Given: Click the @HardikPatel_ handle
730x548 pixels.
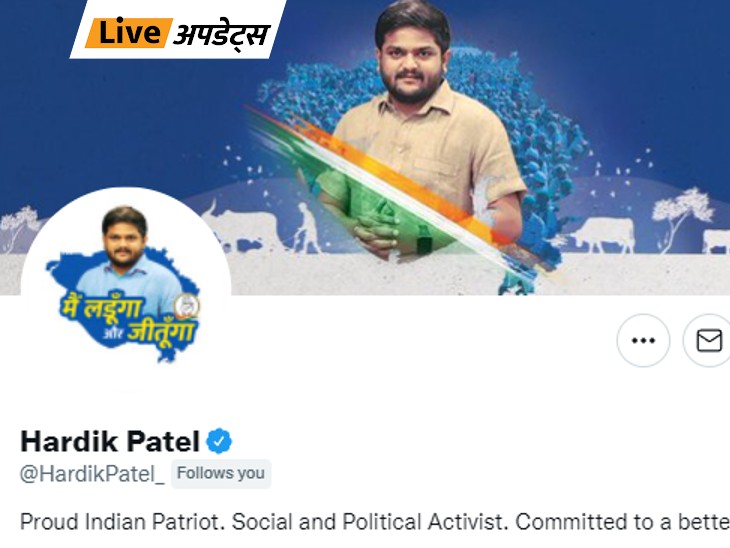Looking at the screenshot, I should click(92, 474).
